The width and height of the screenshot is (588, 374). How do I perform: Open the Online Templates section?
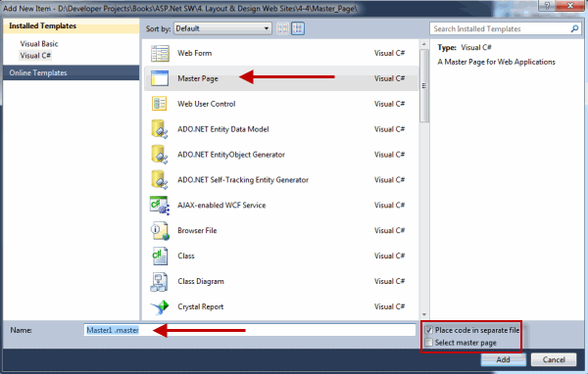click(71, 72)
